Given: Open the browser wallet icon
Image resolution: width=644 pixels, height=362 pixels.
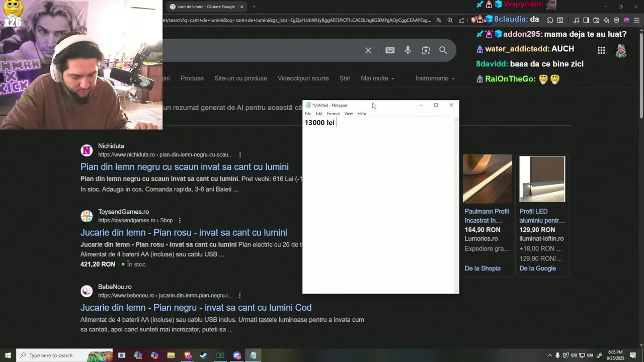Looking at the screenshot, I should [x=596, y=20].
